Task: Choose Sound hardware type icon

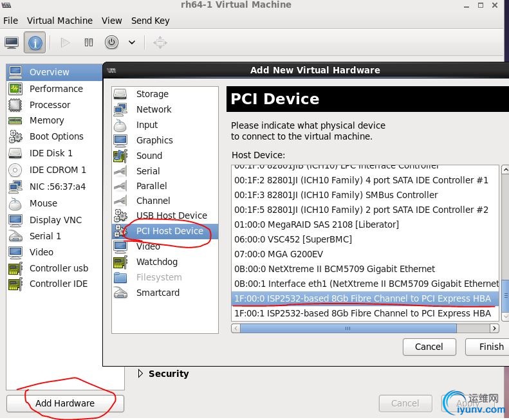Action: (120, 156)
